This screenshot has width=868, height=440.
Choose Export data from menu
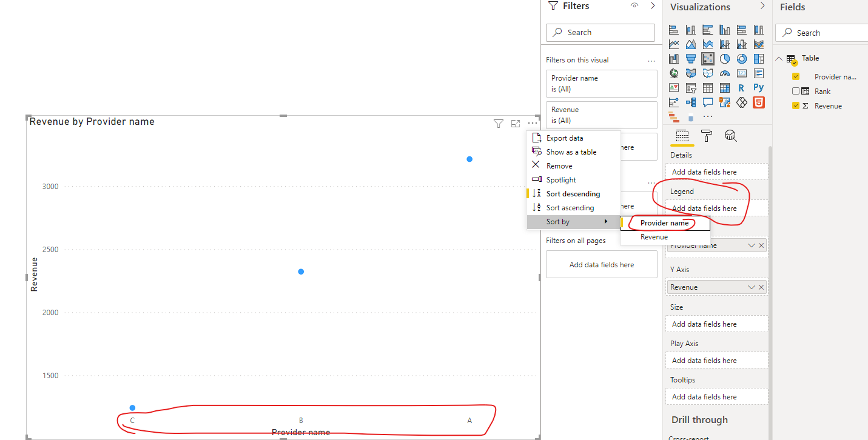(573, 138)
